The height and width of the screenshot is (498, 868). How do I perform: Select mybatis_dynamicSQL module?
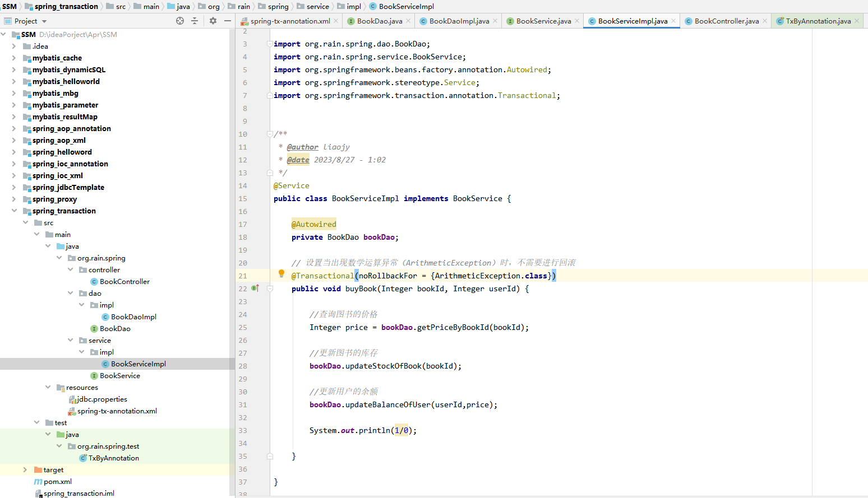[x=69, y=69]
